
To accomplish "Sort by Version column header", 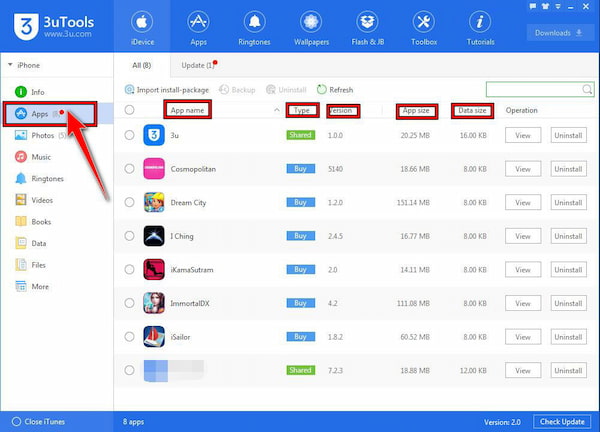I will [x=343, y=111].
